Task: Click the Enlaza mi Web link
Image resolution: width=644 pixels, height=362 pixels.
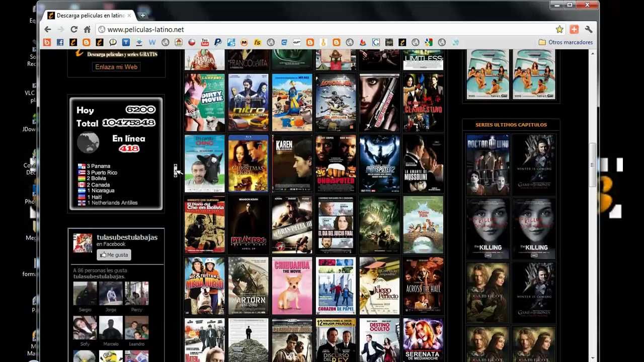Action: click(116, 67)
